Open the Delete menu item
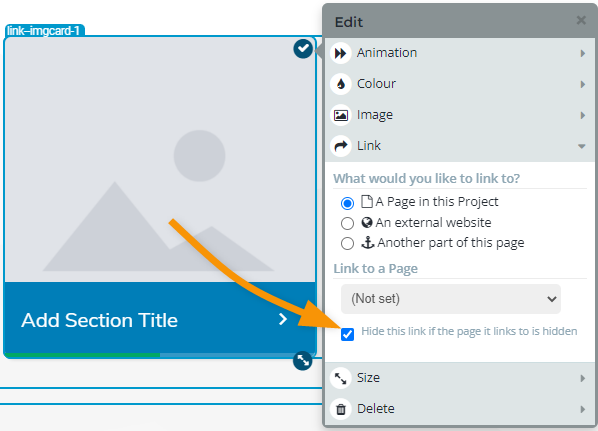The image size is (598, 431). pyautogui.click(x=460, y=409)
